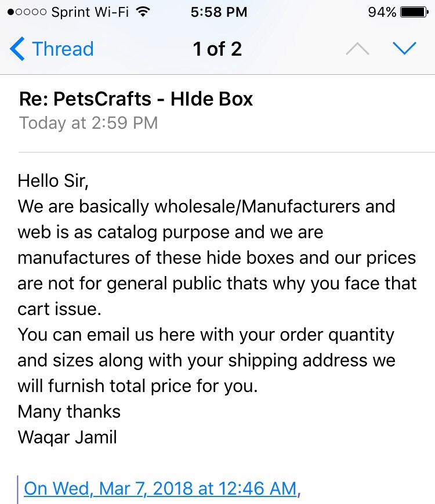This screenshot has height=504, width=435.
Task: Tap the Wi-Fi signal icon in status bar
Action: pyautogui.click(x=143, y=12)
